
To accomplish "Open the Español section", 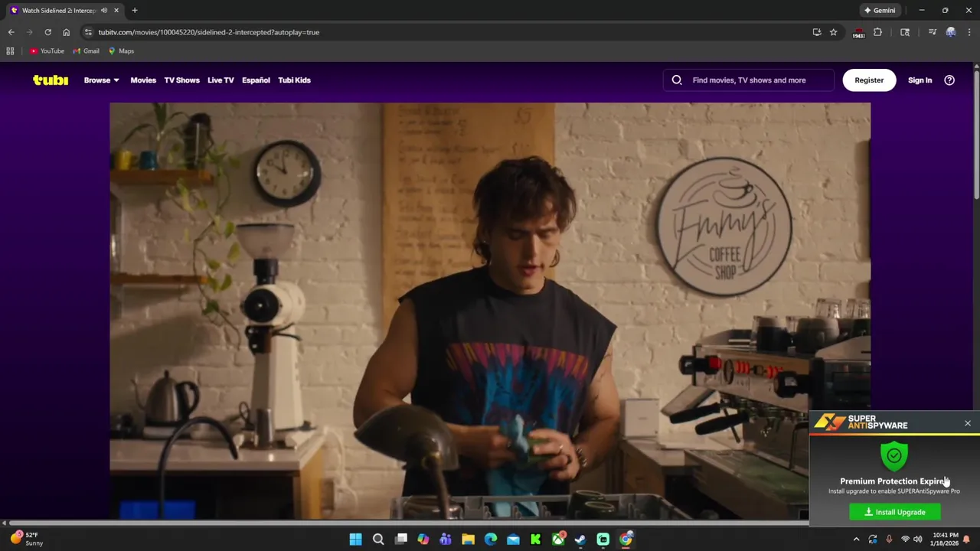I will tap(256, 80).
